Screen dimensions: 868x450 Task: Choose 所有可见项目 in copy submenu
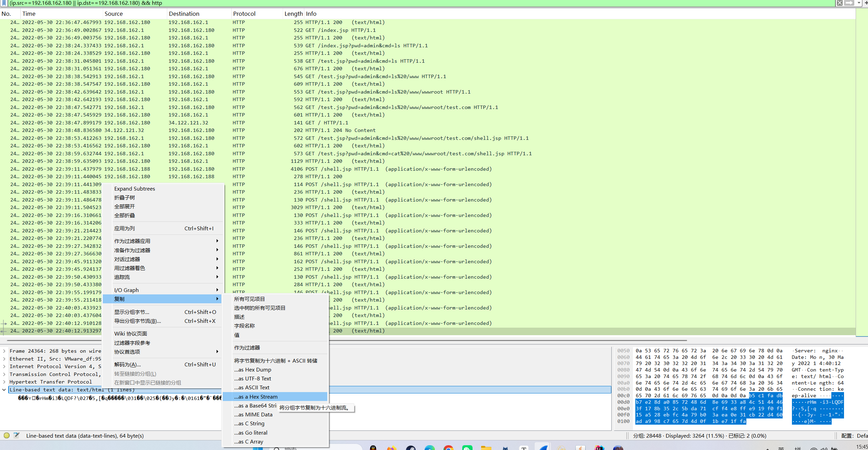(275, 299)
